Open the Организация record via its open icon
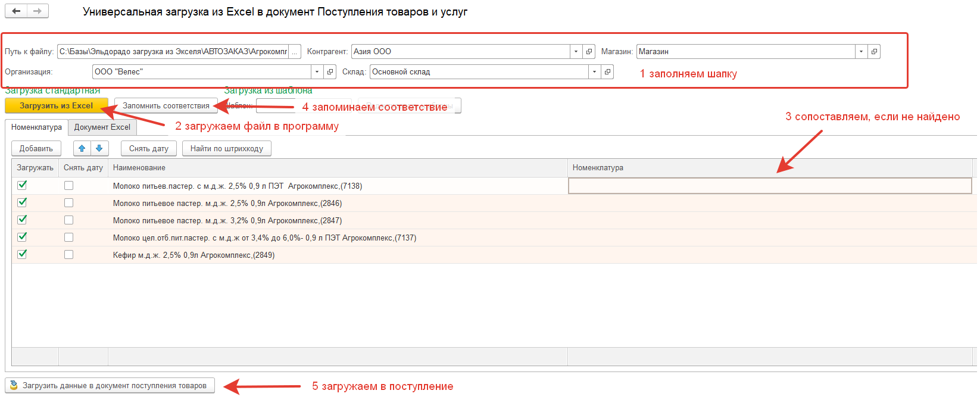The width and height of the screenshot is (980, 409). click(x=330, y=72)
